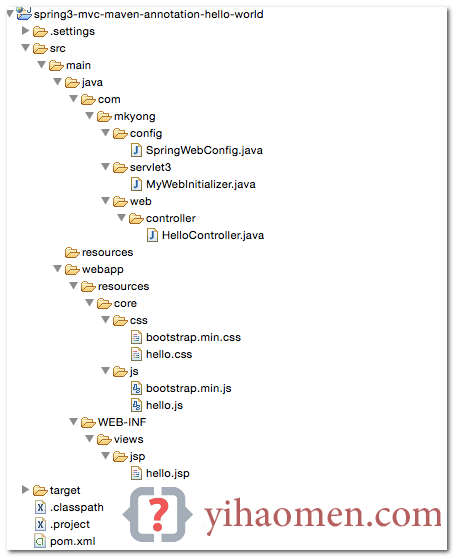Image resolution: width=454 pixels, height=557 pixels.
Task: Select the empty resources folder under main
Action: (x=107, y=252)
